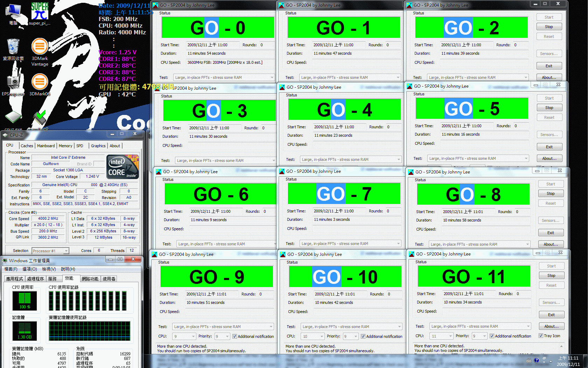
Task: Click CPU-Z title bar icon
Action: pos(6,135)
